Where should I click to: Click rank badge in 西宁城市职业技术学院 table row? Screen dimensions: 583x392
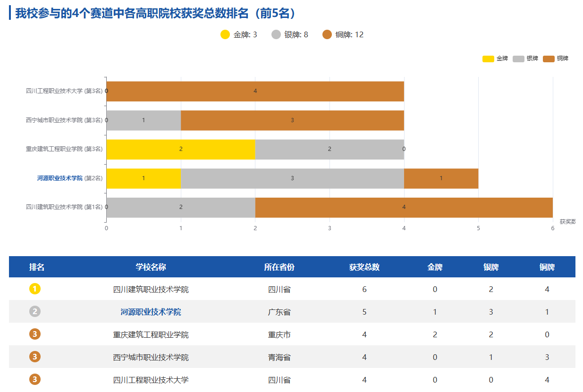35,357
